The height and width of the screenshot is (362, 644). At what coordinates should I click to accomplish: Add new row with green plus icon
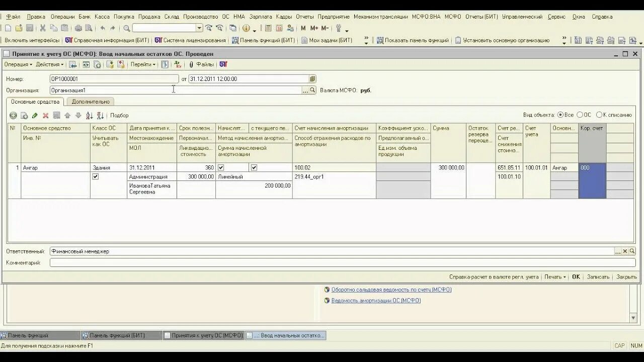pos(14,116)
